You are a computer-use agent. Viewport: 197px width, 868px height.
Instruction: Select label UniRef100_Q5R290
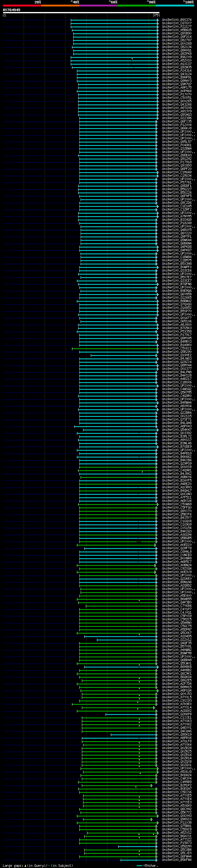click(177, 352)
